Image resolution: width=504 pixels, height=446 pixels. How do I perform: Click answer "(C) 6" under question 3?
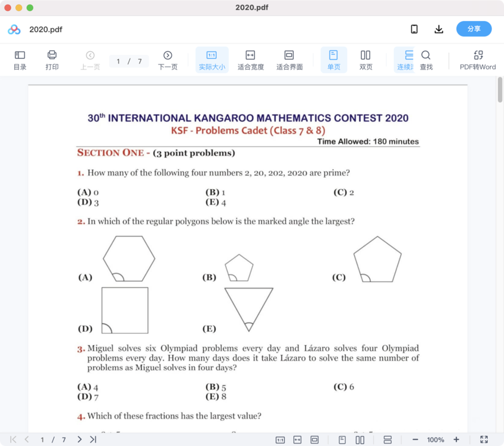pos(343,387)
